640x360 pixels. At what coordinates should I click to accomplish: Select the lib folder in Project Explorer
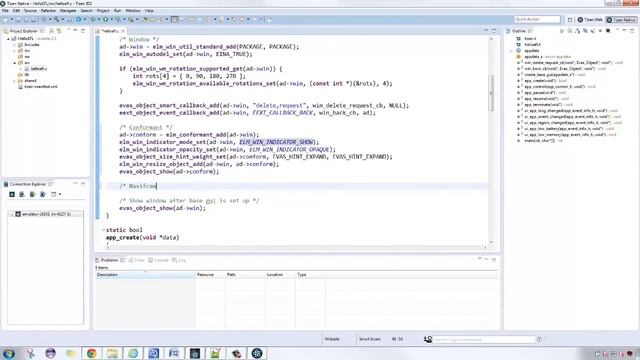[23, 75]
